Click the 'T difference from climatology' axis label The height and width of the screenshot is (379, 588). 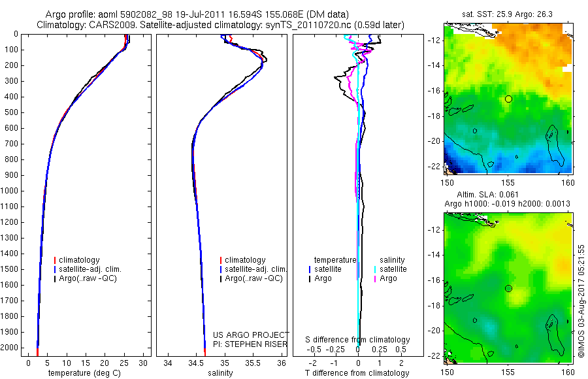click(357, 373)
